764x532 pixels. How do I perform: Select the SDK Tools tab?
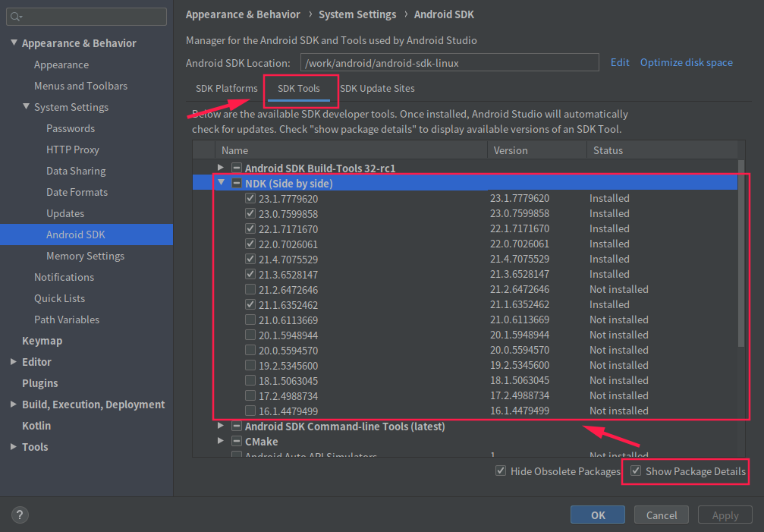(299, 89)
